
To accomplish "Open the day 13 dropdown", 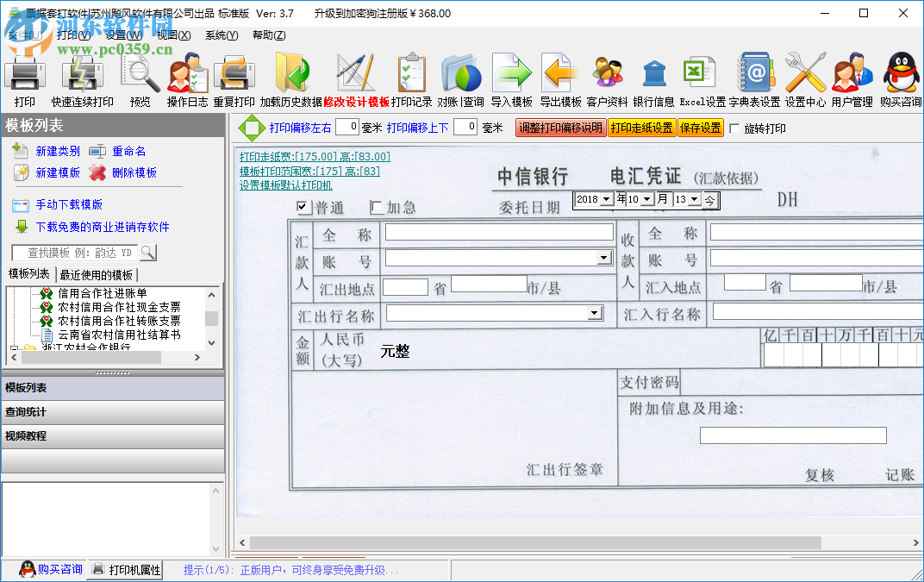I will click(694, 199).
